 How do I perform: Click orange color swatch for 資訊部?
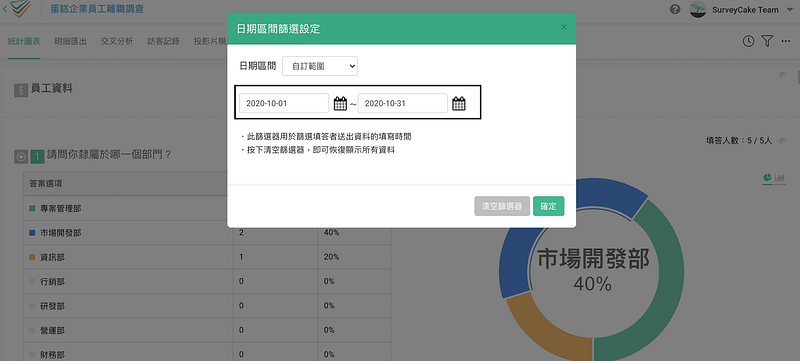[x=32, y=257]
